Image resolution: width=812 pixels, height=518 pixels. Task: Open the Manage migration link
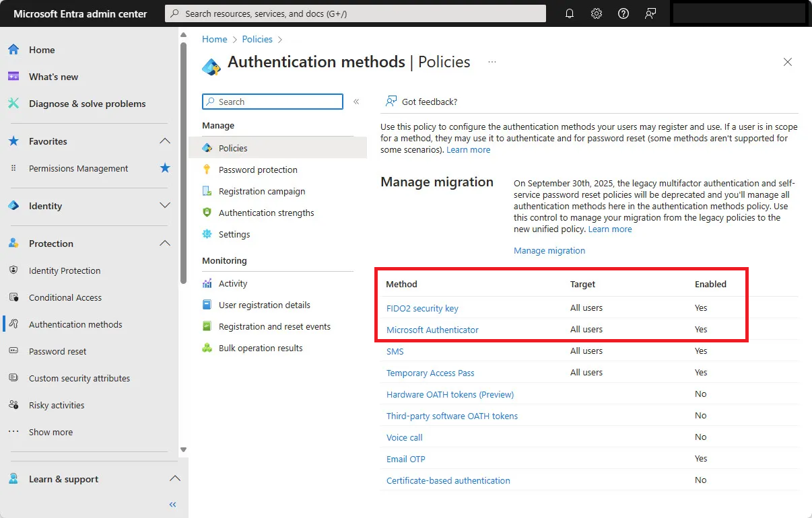[x=549, y=251]
